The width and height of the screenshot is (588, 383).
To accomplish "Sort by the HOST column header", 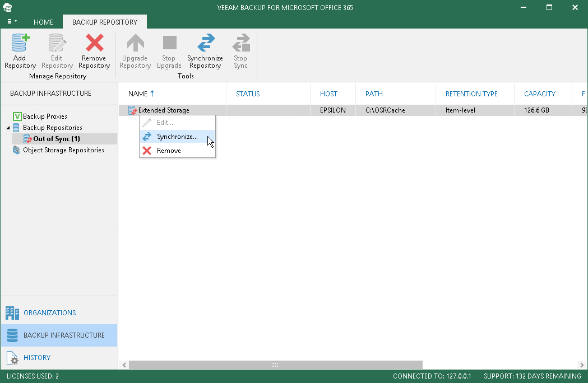I will click(333, 94).
